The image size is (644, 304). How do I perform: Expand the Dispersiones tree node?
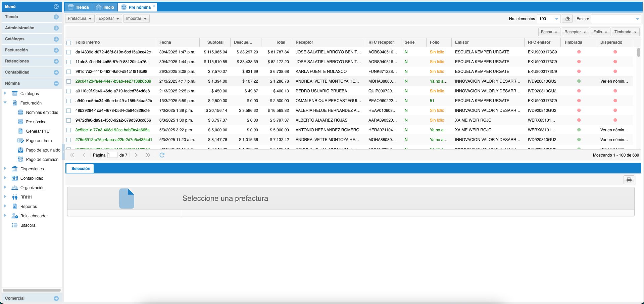tap(5, 169)
